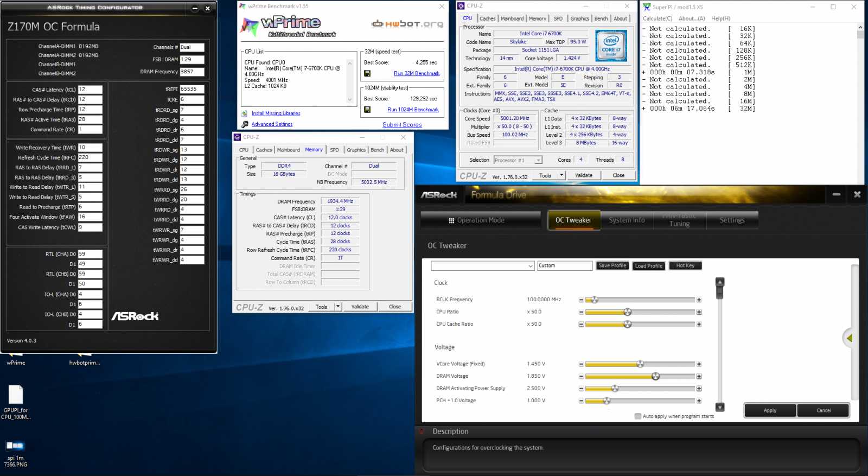Open the Calculate(C) menu in Super PI
This screenshot has width=868, height=476.
[658, 18]
